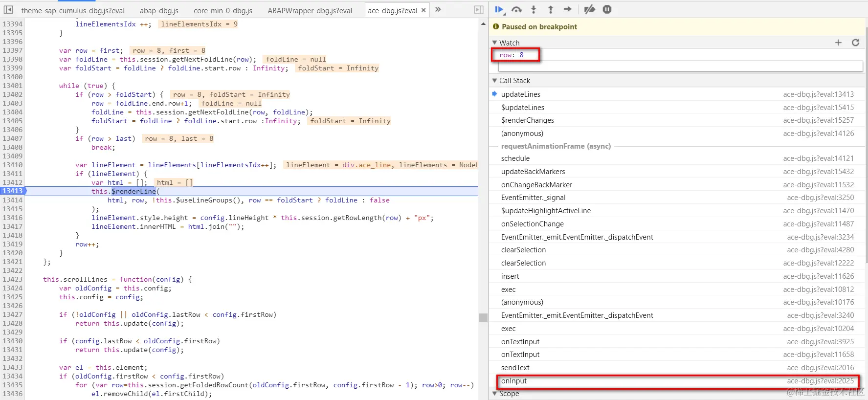Refresh watch expressions
The image size is (868, 400).
(x=855, y=43)
